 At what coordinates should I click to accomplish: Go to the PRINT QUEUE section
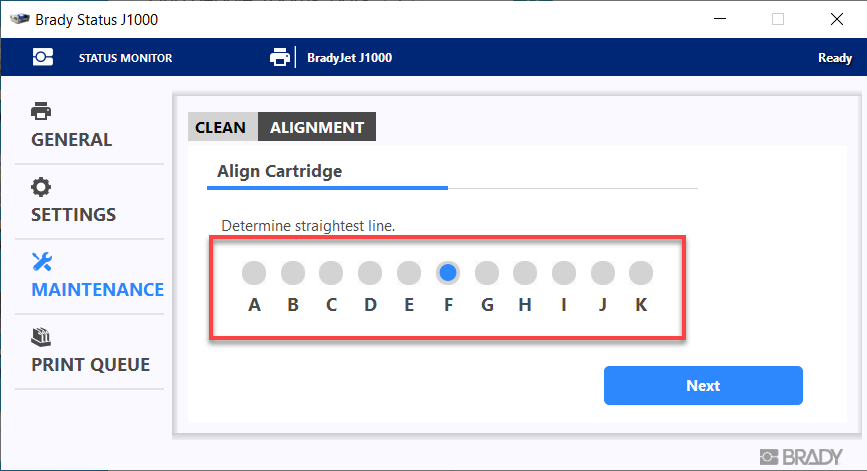(90, 365)
